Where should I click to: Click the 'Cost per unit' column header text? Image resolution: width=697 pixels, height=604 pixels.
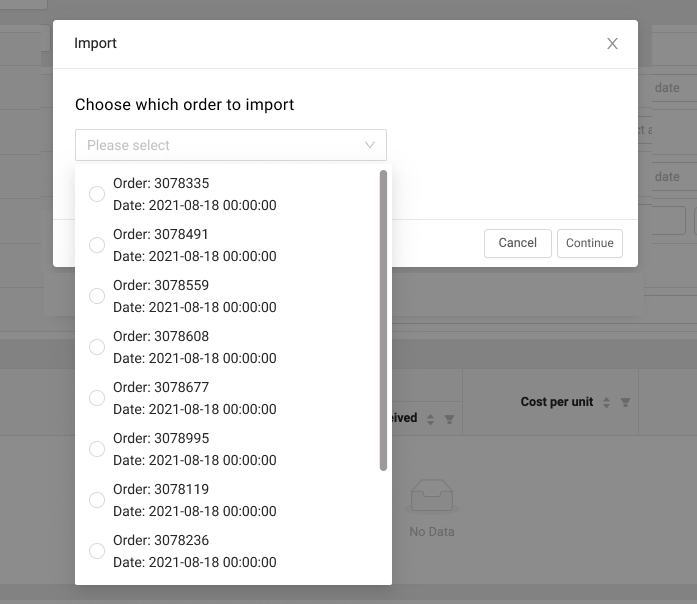click(x=556, y=402)
